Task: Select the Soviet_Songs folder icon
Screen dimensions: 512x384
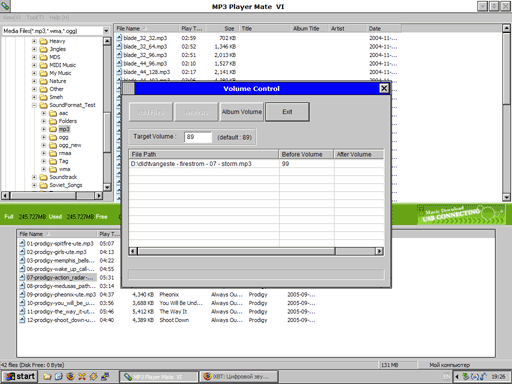Action: point(44,185)
